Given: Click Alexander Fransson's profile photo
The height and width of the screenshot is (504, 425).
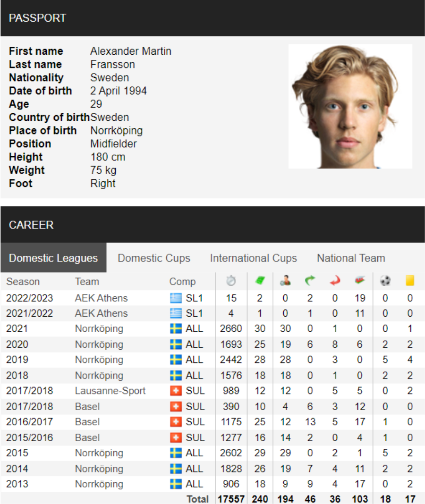Looking at the screenshot, I should click(350, 106).
